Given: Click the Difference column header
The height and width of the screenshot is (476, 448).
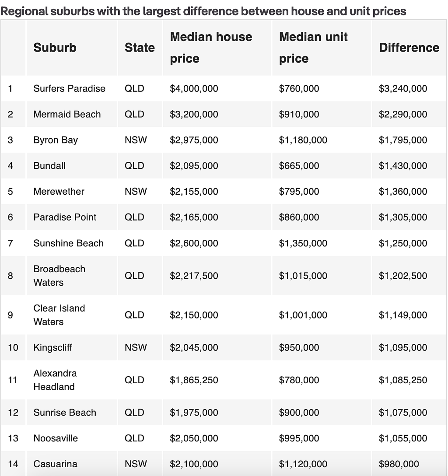Looking at the screenshot, I should click(409, 48).
